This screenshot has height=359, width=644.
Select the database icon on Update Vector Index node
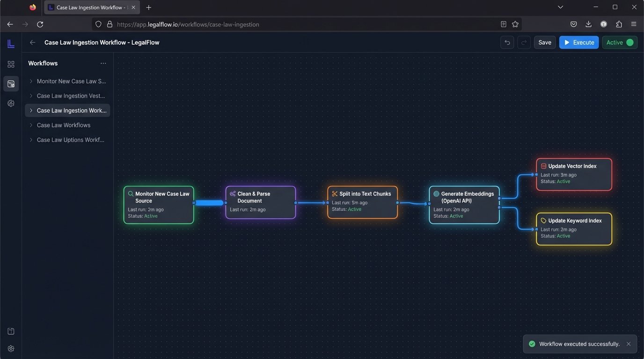click(543, 165)
